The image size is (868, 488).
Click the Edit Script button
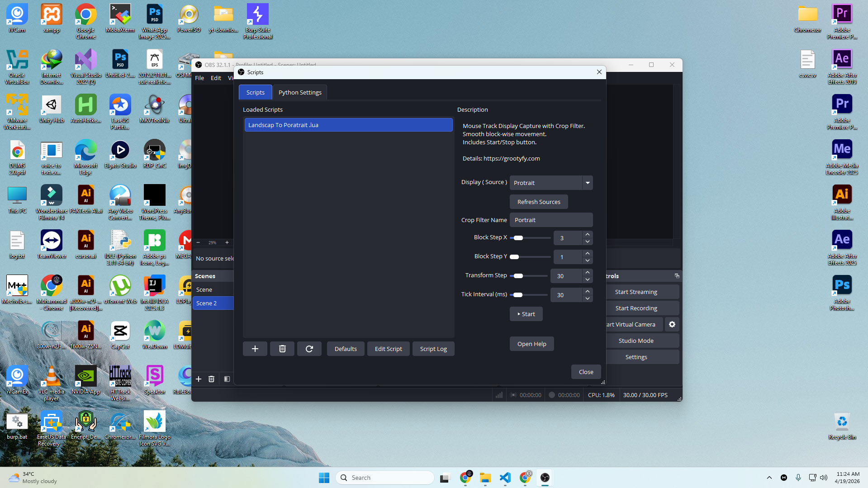(388, 349)
